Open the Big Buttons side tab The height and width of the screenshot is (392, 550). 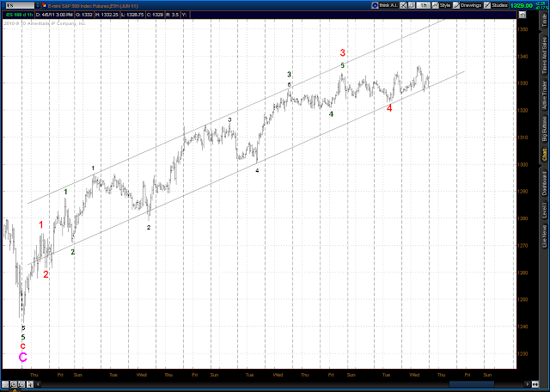coord(544,130)
